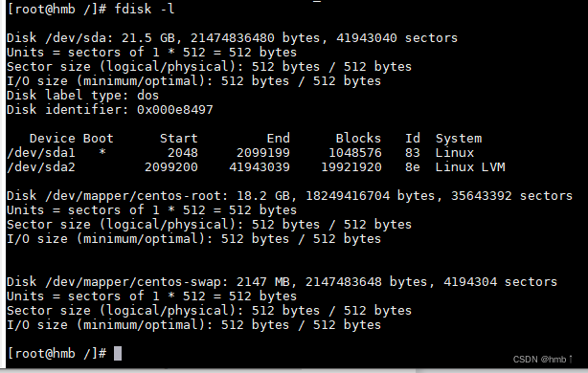Click the 'Device' column header

click(53, 139)
